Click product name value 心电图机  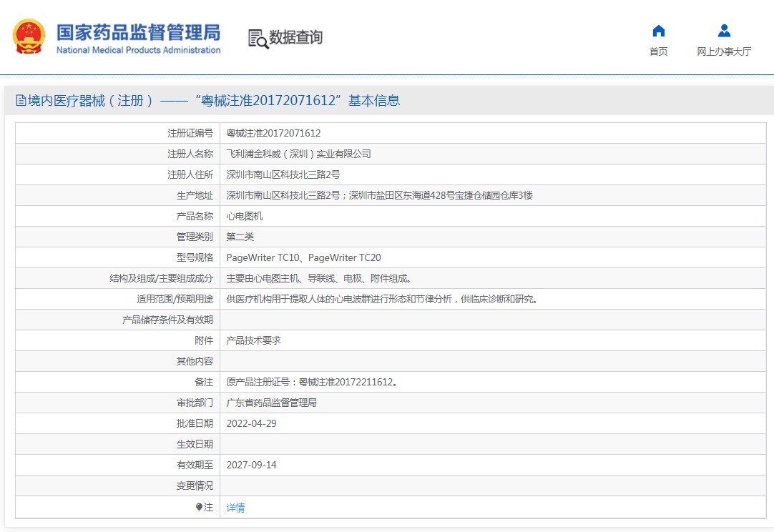pos(245,216)
